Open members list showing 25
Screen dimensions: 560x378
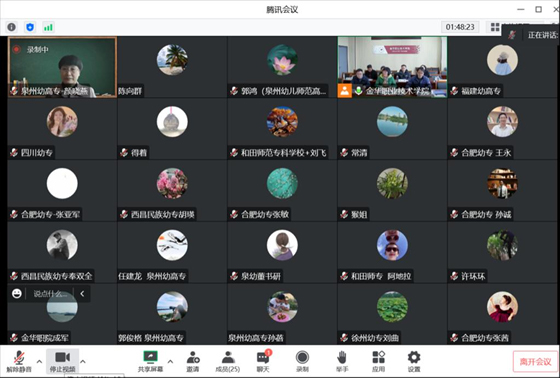pyautogui.click(x=228, y=361)
